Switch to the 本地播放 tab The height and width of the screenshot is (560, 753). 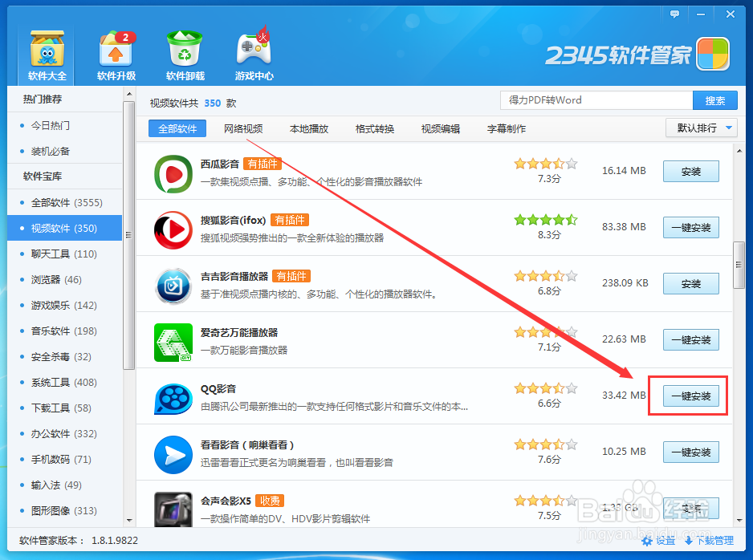tap(309, 128)
